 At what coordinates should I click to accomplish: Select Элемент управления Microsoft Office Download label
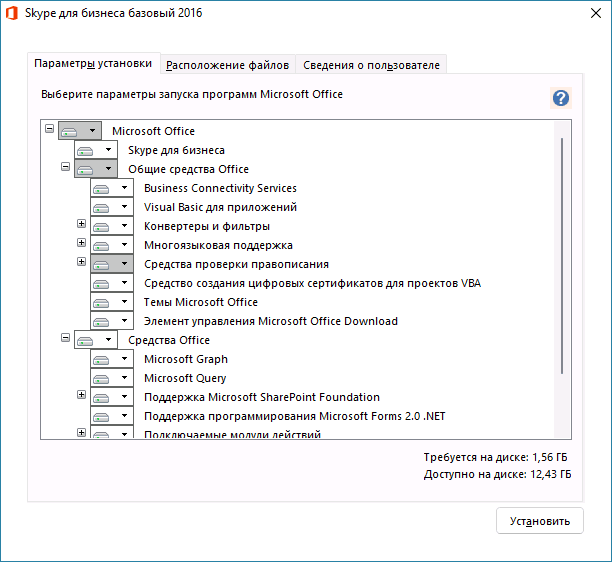coord(271,321)
